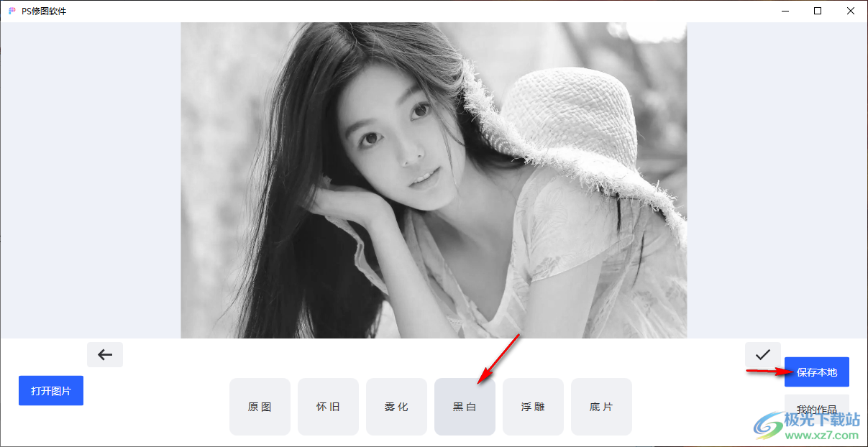
Task: Click the PS修图软件 app icon in title bar
Action: click(12, 11)
